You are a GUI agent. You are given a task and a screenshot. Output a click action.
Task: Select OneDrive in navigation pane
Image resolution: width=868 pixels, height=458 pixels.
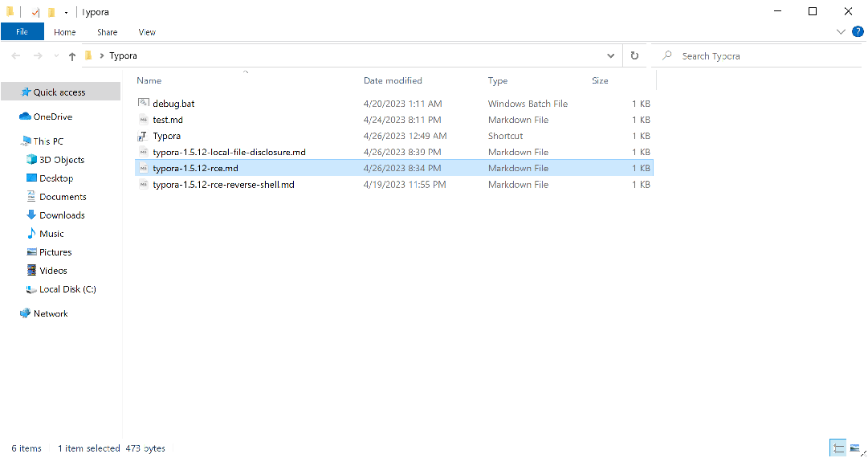(x=53, y=117)
